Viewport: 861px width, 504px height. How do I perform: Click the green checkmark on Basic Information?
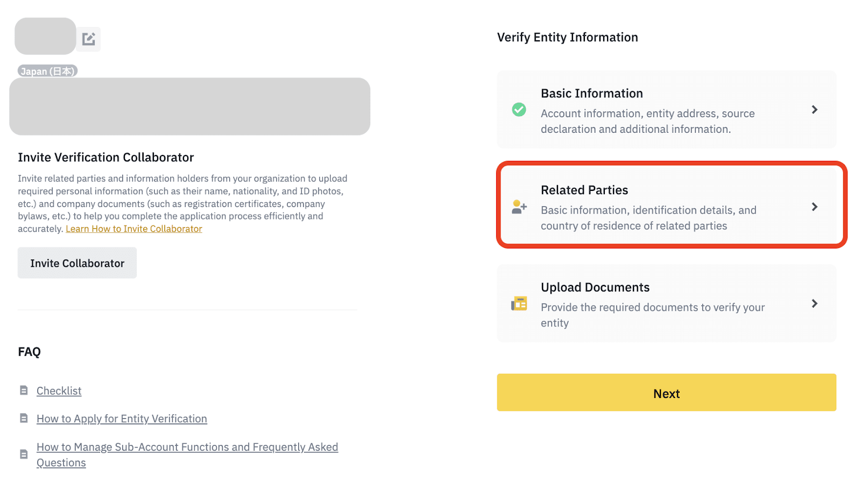(x=519, y=110)
